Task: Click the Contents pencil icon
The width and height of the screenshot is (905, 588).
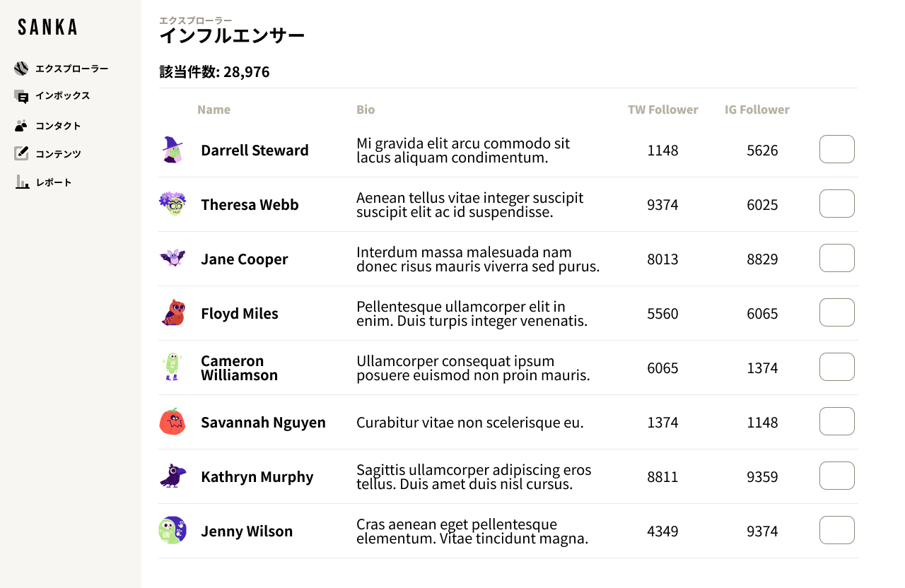Action: tap(21, 153)
